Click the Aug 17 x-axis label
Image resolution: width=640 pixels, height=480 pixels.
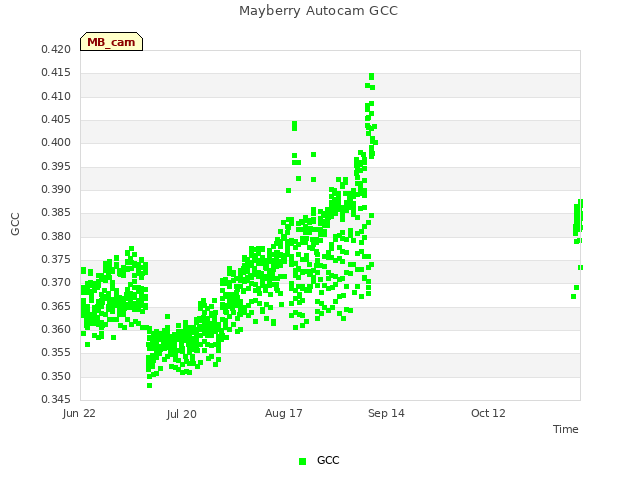(284, 413)
